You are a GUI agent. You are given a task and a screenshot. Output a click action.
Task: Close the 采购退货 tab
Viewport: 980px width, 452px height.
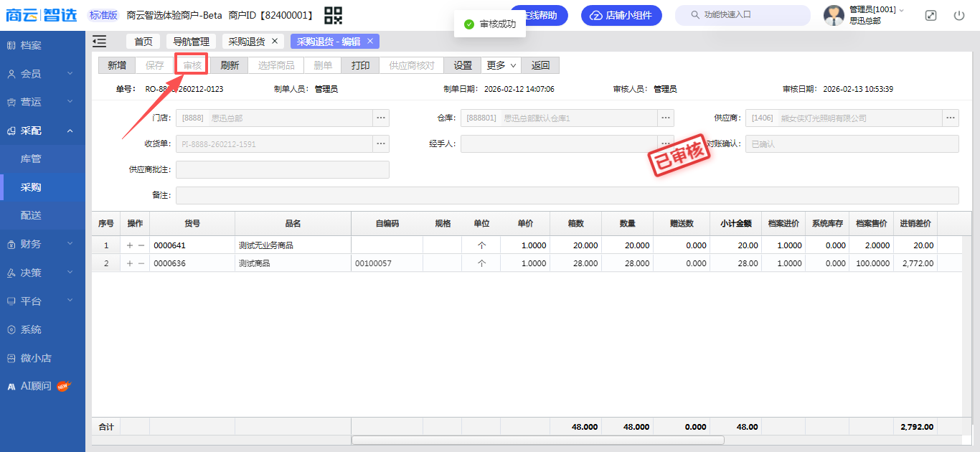pos(275,42)
